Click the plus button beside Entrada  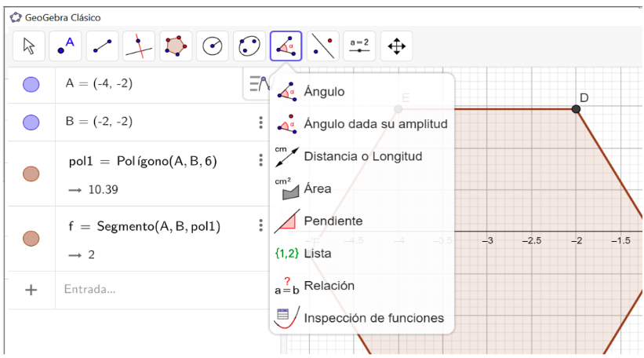click(x=31, y=290)
